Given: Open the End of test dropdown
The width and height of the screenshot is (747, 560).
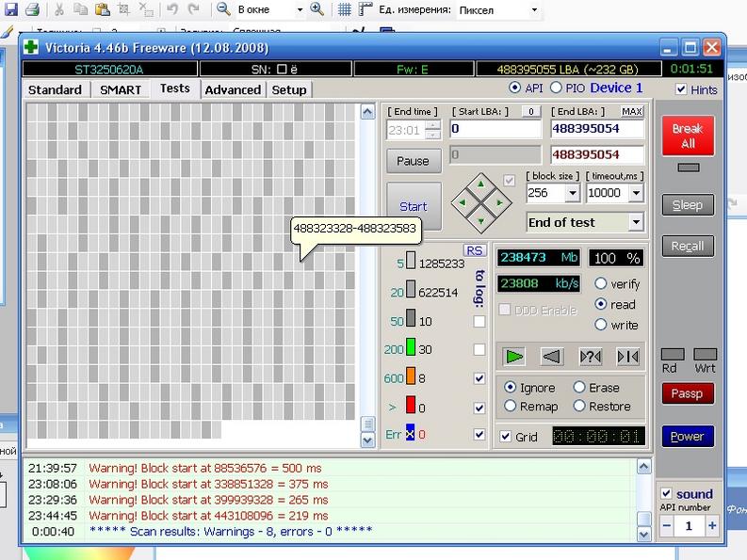Looking at the screenshot, I should point(636,222).
